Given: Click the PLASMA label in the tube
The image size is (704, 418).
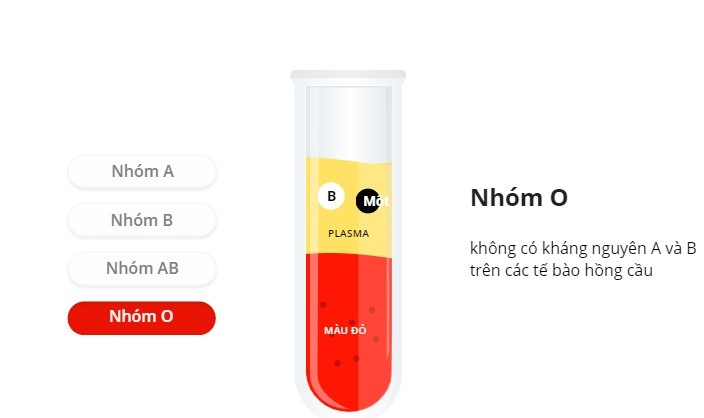Looking at the screenshot, I should (348, 233).
